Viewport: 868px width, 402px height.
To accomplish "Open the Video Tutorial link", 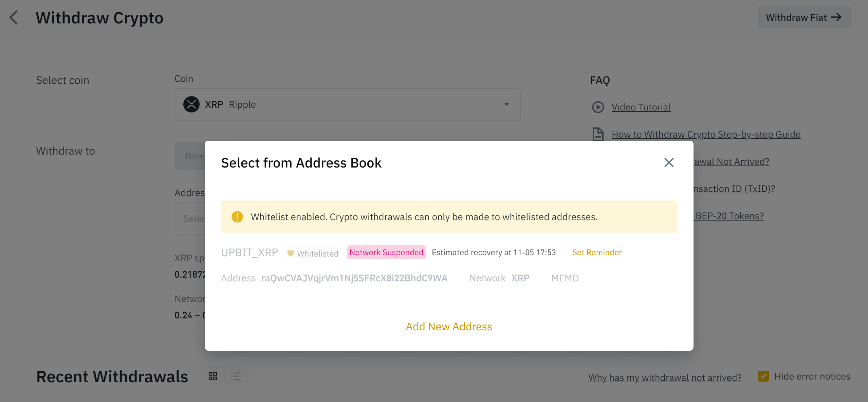I will pyautogui.click(x=641, y=107).
